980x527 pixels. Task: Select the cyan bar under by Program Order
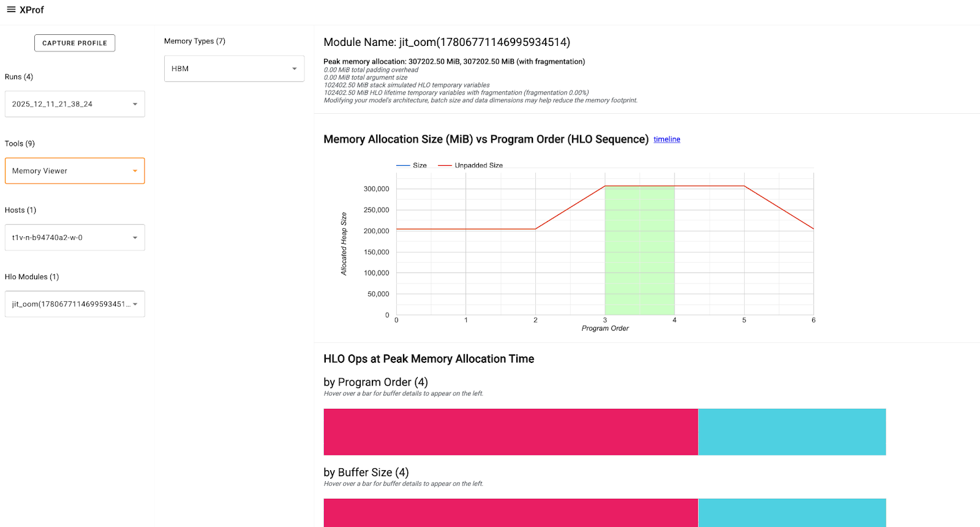[792, 432]
